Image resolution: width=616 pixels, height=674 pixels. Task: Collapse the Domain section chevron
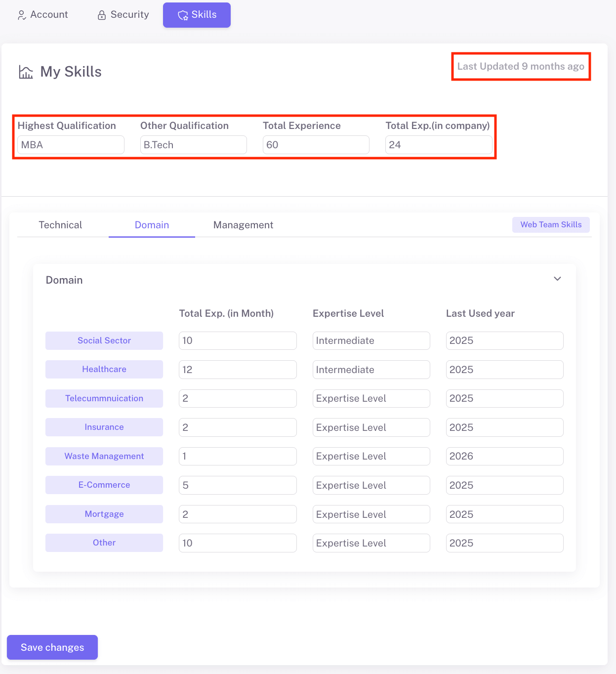(557, 279)
